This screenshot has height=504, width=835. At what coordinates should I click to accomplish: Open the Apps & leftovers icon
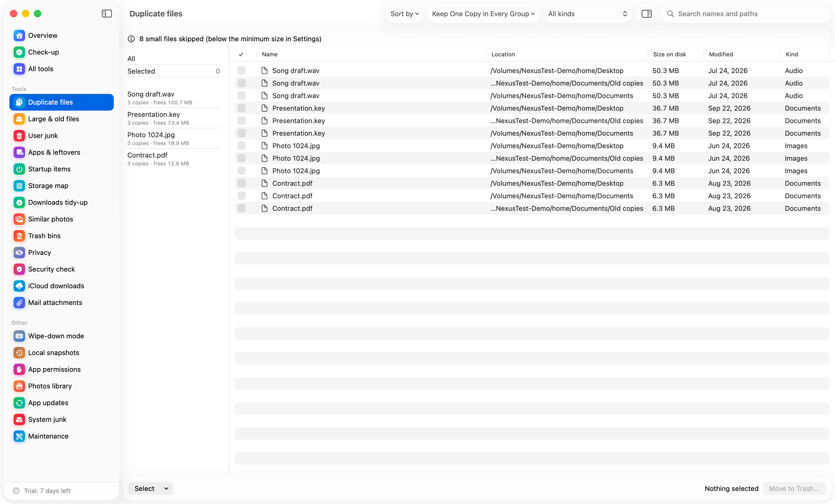point(19,152)
